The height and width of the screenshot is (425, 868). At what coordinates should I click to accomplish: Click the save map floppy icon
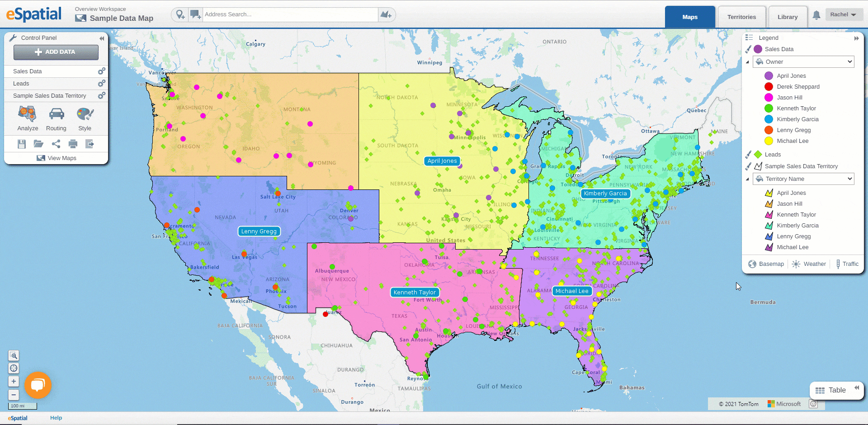point(22,144)
